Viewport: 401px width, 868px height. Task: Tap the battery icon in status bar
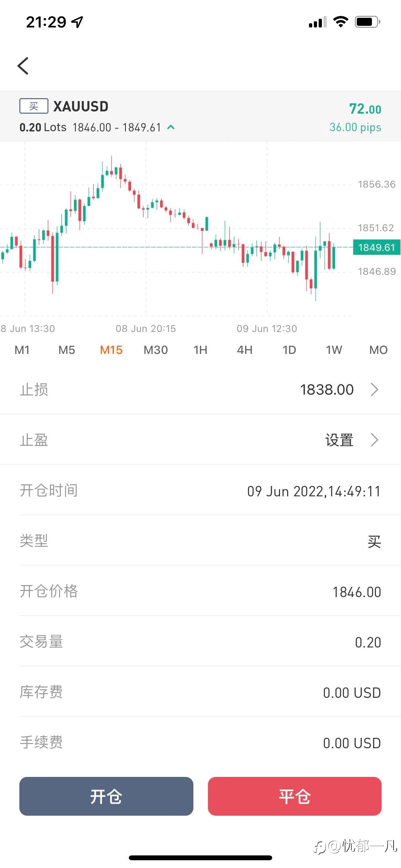click(x=367, y=22)
